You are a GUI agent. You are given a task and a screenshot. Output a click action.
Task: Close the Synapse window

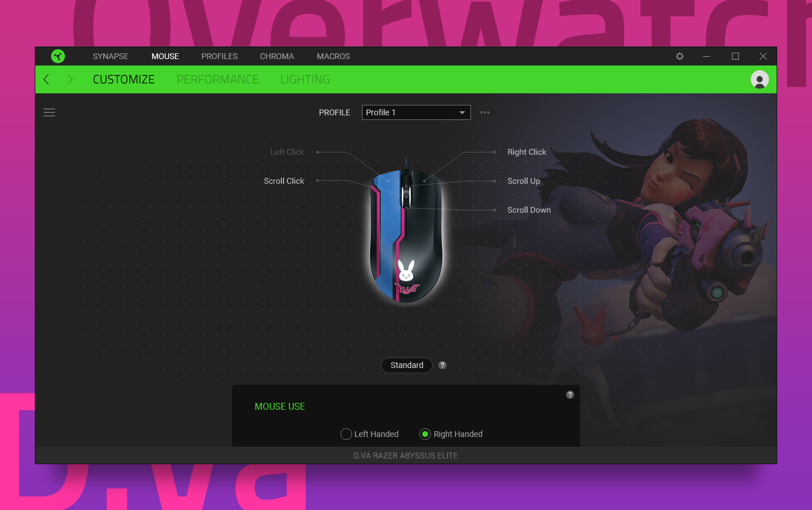(x=763, y=56)
